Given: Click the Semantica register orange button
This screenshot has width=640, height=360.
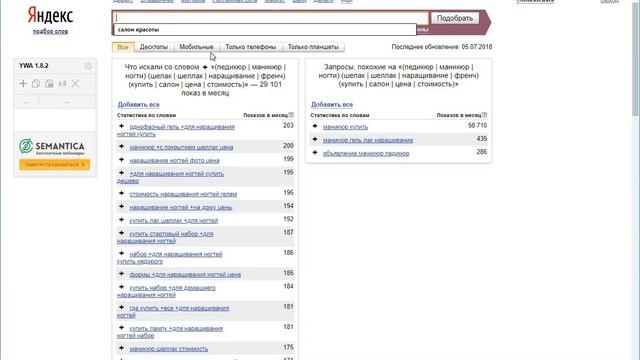Looking at the screenshot, I should (55, 164).
